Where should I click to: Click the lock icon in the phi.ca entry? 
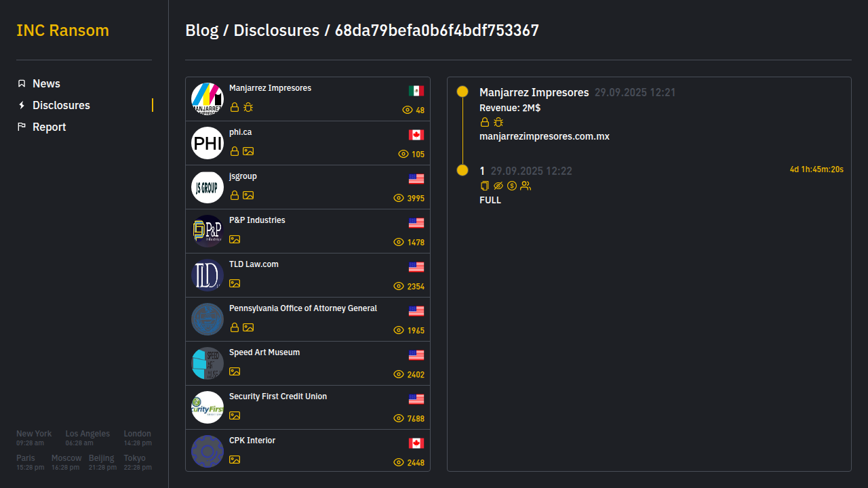(x=235, y=151)
